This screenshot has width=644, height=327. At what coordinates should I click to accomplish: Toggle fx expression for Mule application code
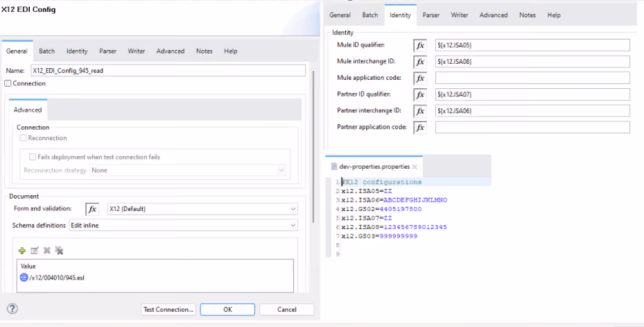(420, 78)
